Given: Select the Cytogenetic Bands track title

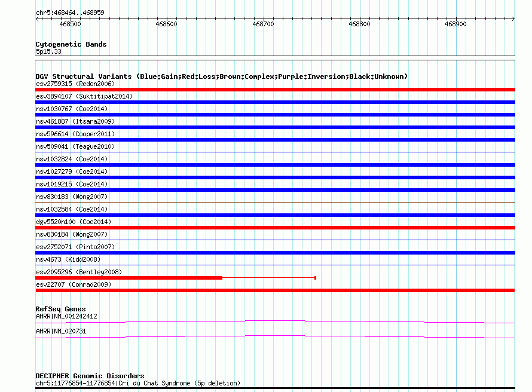Looking at the screenshot, I should (x=71, y=44).
